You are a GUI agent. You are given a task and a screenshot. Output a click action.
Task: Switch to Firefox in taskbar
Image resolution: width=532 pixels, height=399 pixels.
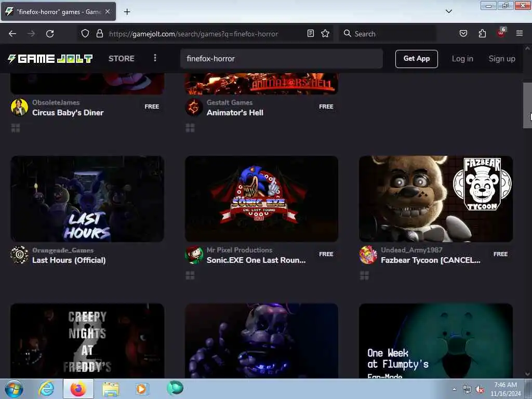[x=78, y=389]
